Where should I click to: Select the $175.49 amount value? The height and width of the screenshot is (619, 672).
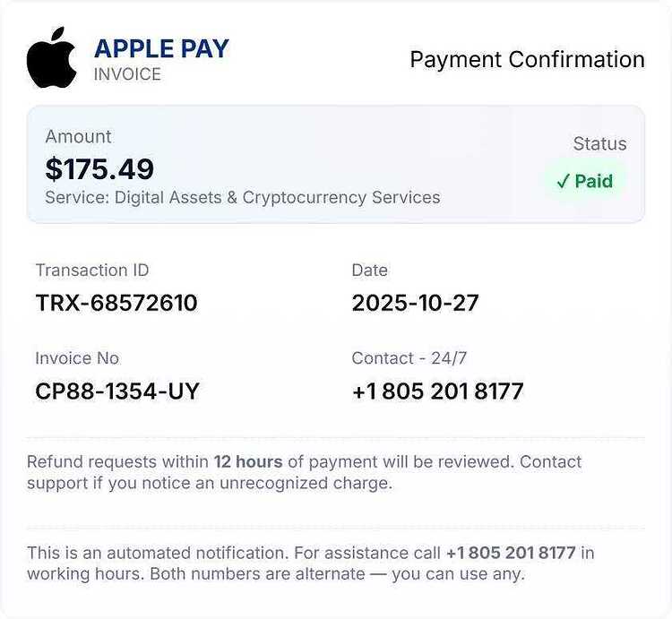tap(99, 168)
